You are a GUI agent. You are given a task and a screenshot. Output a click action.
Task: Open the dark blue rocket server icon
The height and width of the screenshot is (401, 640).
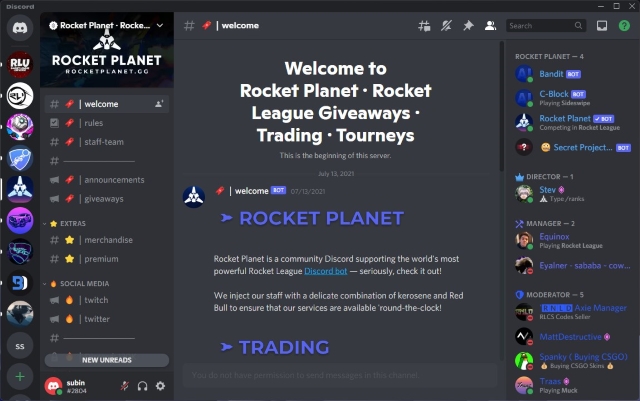point(20,252)
